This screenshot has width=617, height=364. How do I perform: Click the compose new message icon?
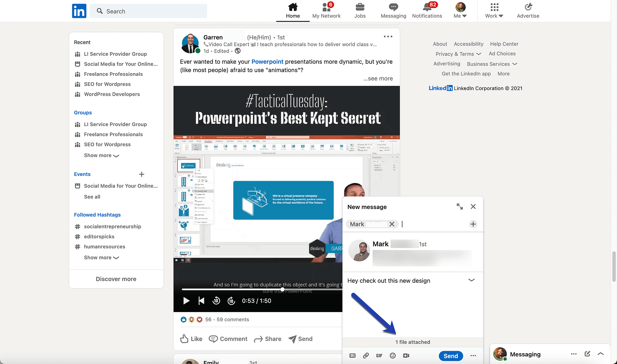(x=587, y=354)
